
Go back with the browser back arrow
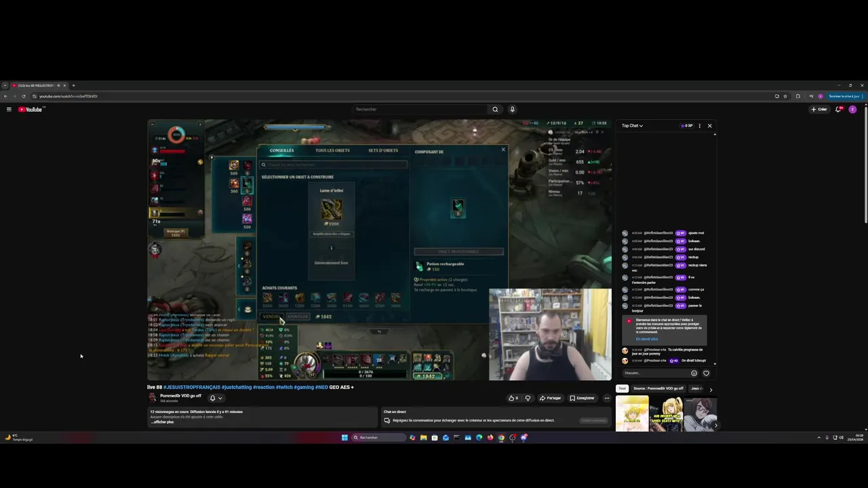5,96
